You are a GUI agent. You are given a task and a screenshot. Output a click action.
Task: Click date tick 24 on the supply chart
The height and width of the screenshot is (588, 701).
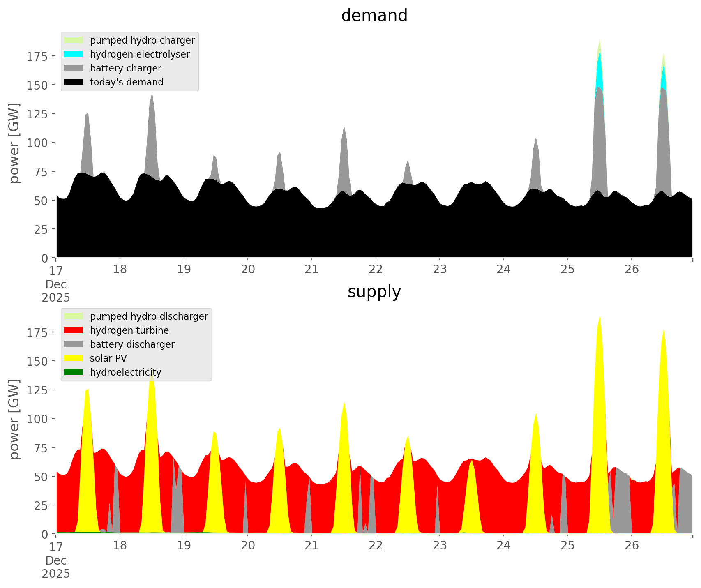coord(503,546)
